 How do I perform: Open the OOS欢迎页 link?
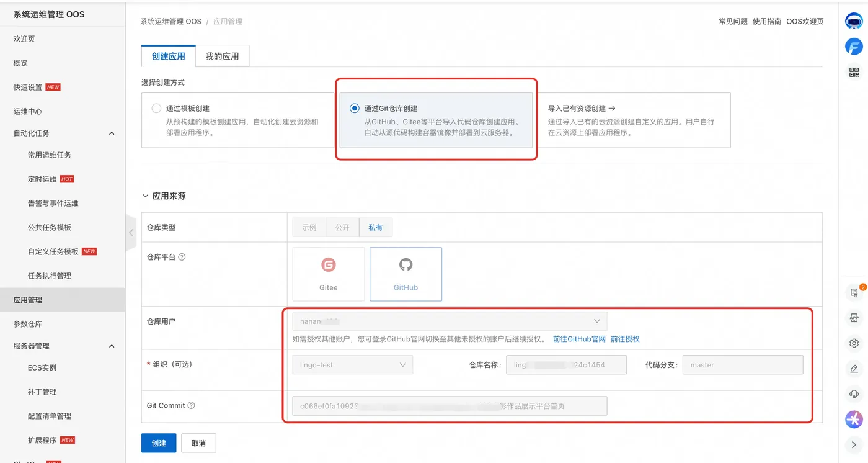point(805,22)
